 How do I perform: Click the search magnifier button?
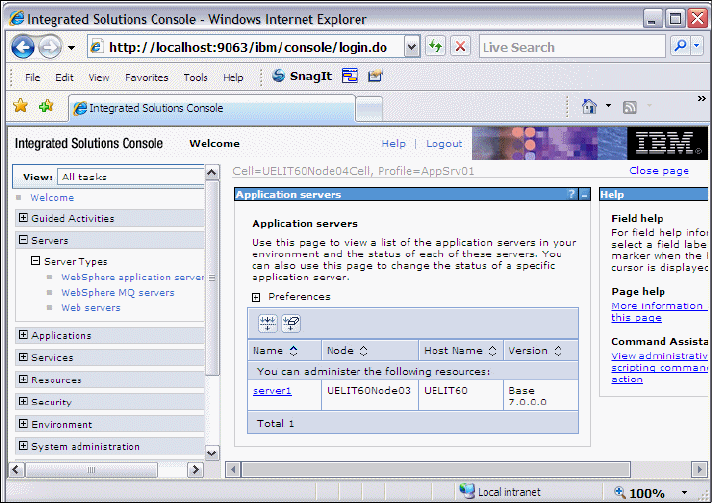680,46
